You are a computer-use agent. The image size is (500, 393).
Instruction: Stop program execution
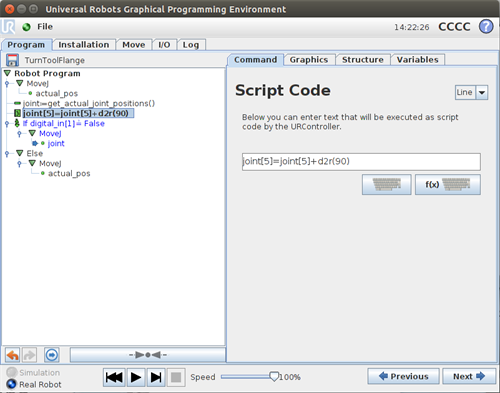point(176,377)
